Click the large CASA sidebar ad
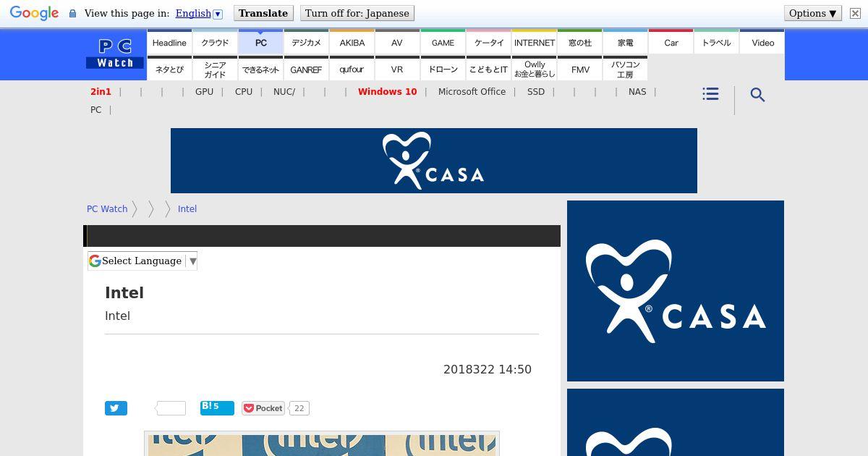 coord(676,291)
